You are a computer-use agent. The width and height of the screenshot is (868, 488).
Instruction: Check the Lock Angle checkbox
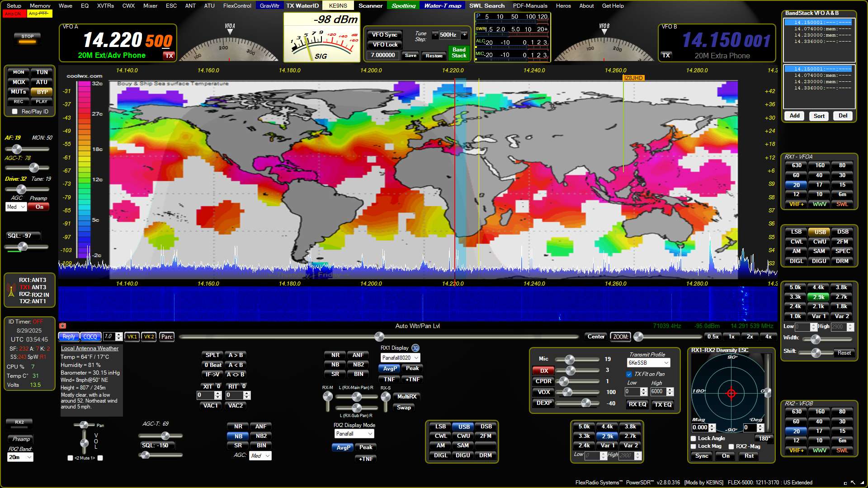coord(693,438)
